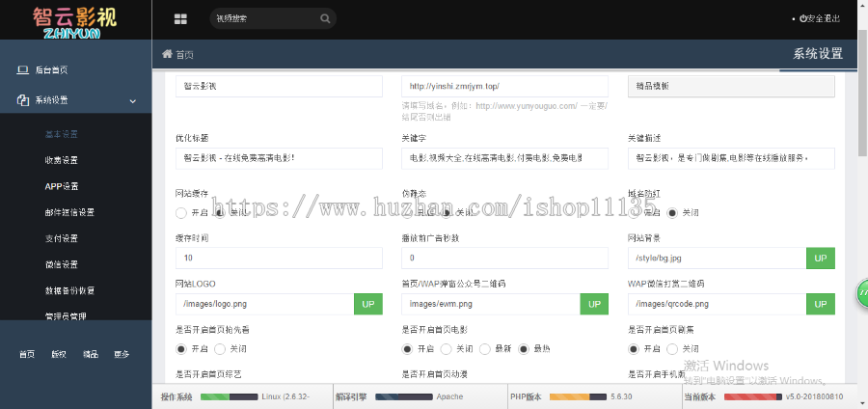Click the home icon in breadcrumb
Screen dimensions: 868x409
(167, 54)
